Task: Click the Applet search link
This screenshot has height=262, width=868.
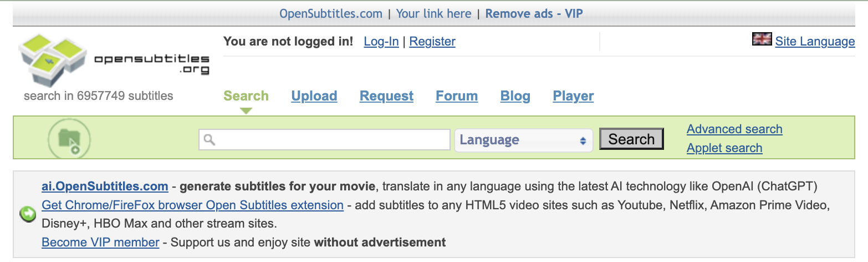Action: [724, 148]
